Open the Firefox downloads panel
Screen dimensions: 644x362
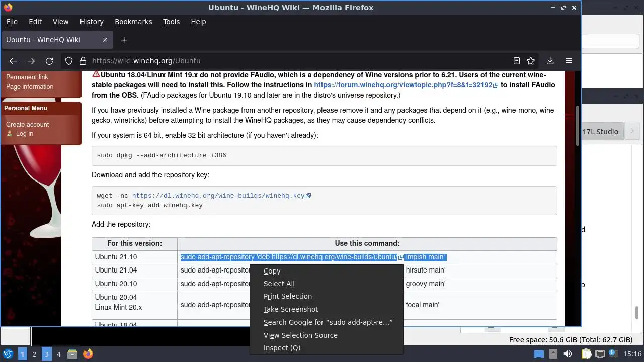click(550, 61)
